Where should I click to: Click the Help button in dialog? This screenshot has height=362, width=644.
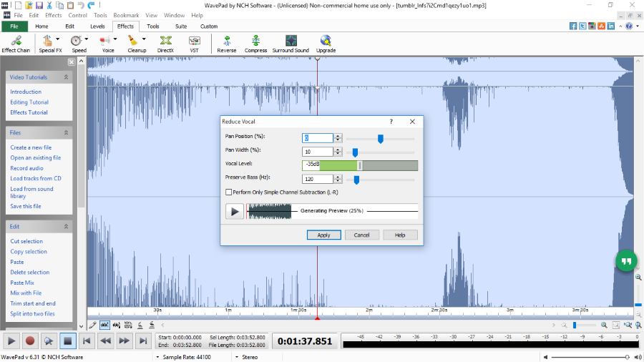click(x=400, y=235)
